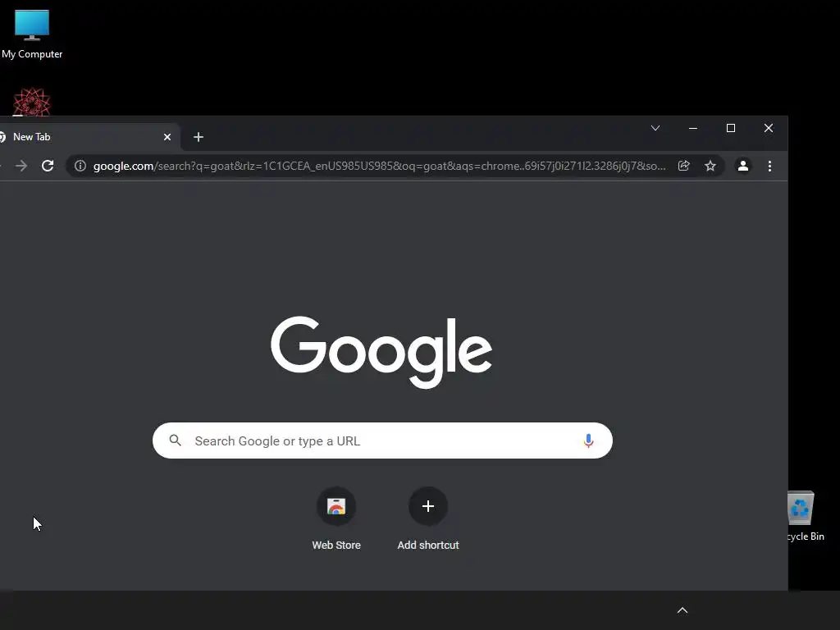View site information icon in address bar
The image size is (840, 630).
(x=80, y=166)
